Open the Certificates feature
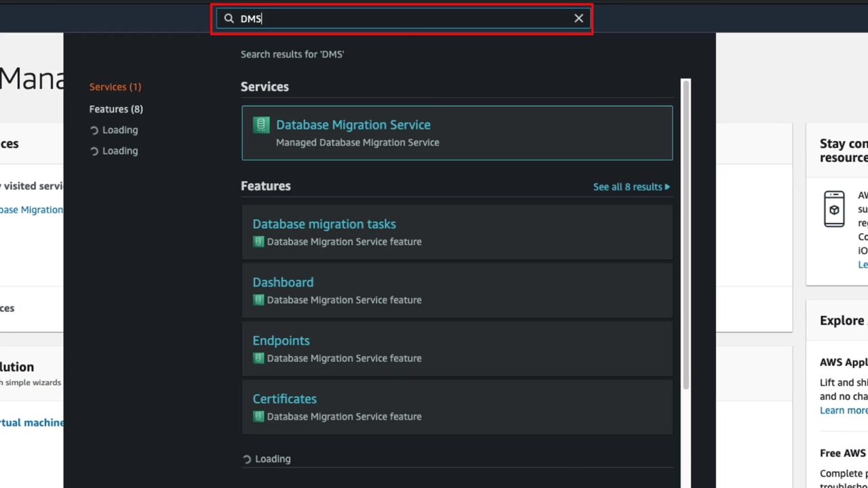Image resolution: width=868 pixels, height=488 pixels. coord(284,399)
